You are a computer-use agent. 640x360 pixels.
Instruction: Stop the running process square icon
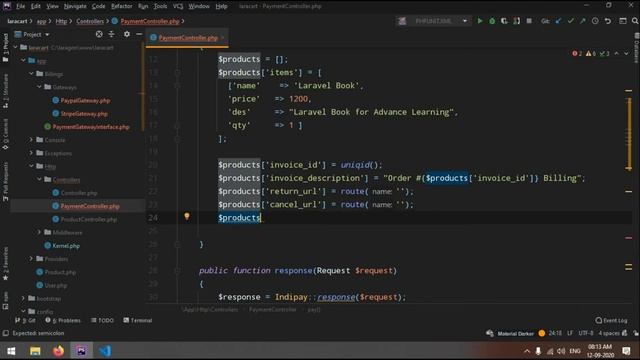point(529,21)
